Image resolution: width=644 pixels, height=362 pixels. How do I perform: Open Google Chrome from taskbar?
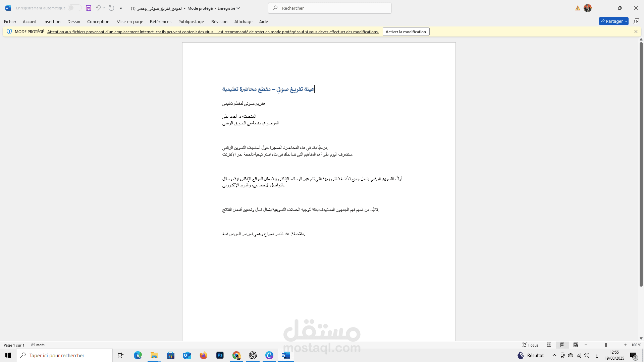click(236, 355)
